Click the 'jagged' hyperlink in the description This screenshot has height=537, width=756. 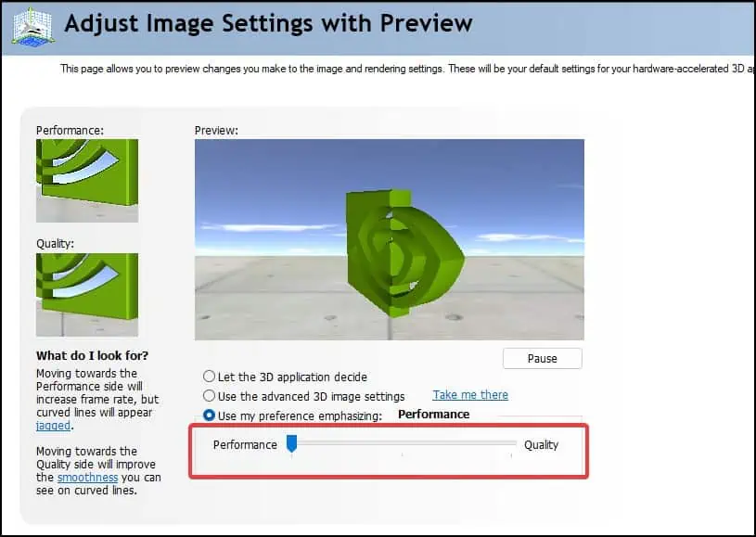coord(53,425)
